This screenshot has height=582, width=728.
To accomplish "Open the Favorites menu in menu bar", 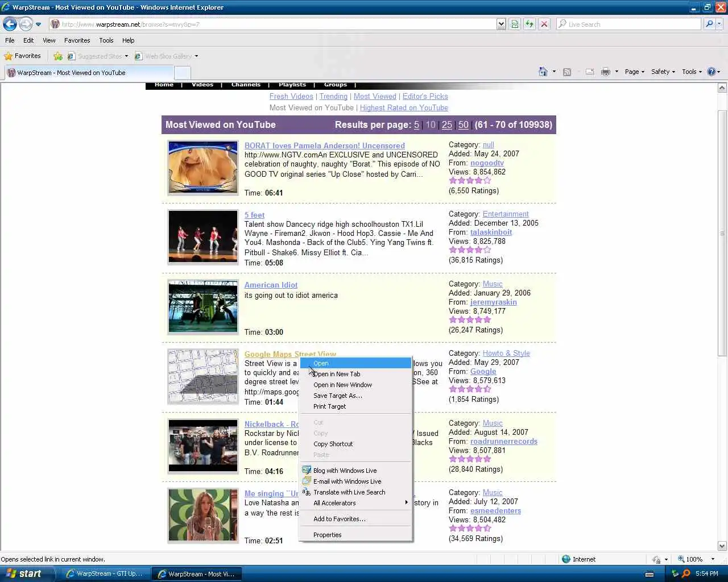I will [x=77, y=40].
